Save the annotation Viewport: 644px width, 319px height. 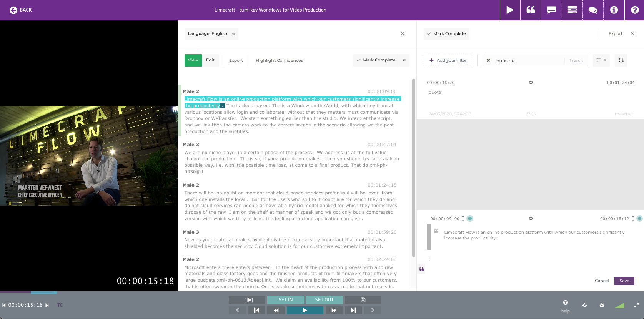pos(624,281)
